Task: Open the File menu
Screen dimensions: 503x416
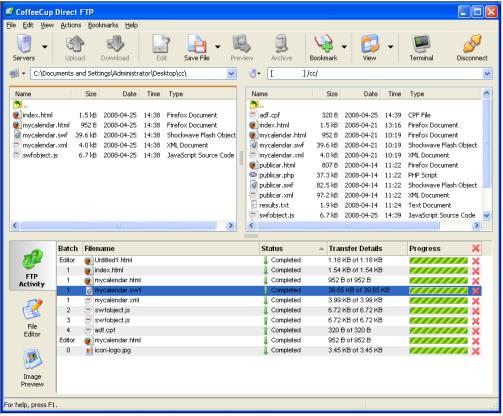Action: point(11,25)
